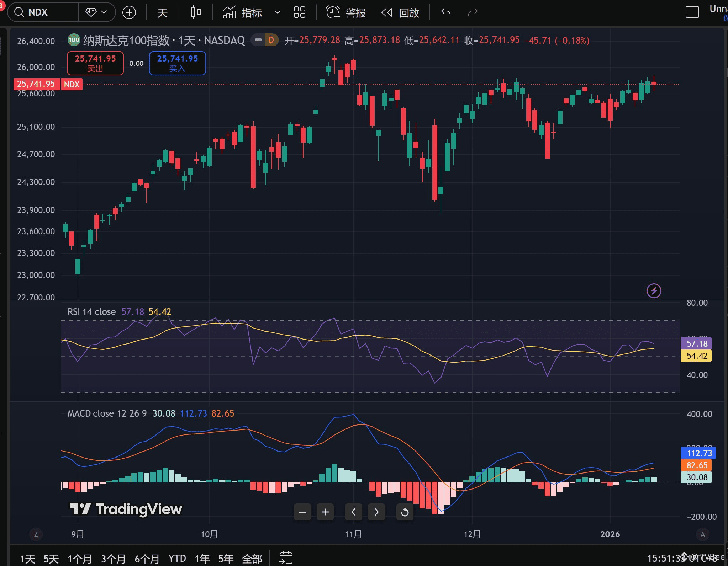The height and width of the screenshot is (566, 728).
Task: Click the 买入 buy button
Action: pyautogui.click(x=177, y=63)
